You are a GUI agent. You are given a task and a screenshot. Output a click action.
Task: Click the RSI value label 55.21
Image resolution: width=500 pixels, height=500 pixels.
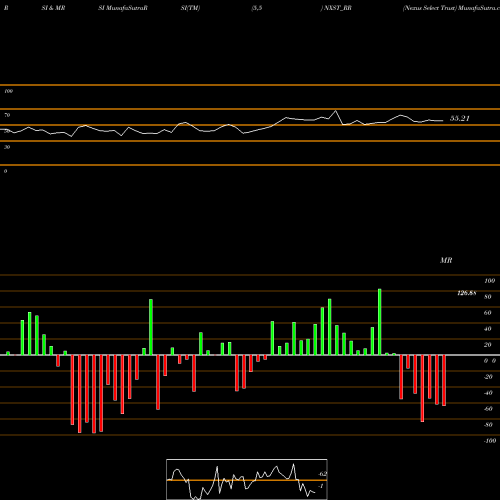tap(460, 118)
